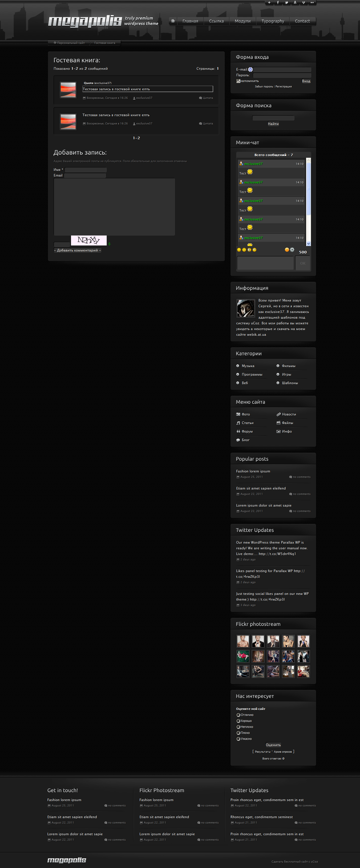
Task: Select the Плохо poll option
Action: 238,733
